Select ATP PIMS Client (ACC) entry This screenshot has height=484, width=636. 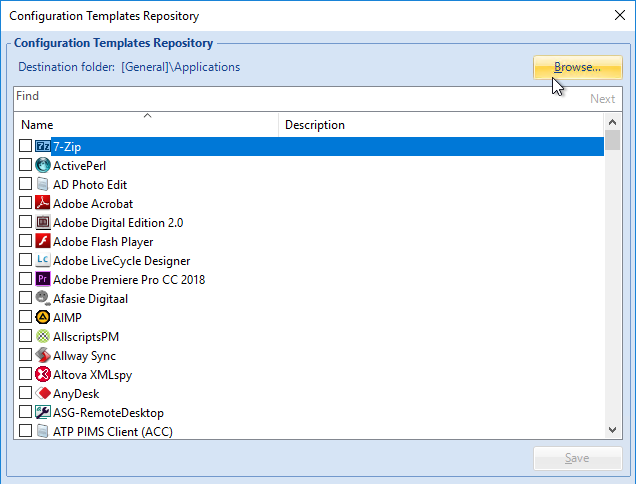[x=113, y=432]
